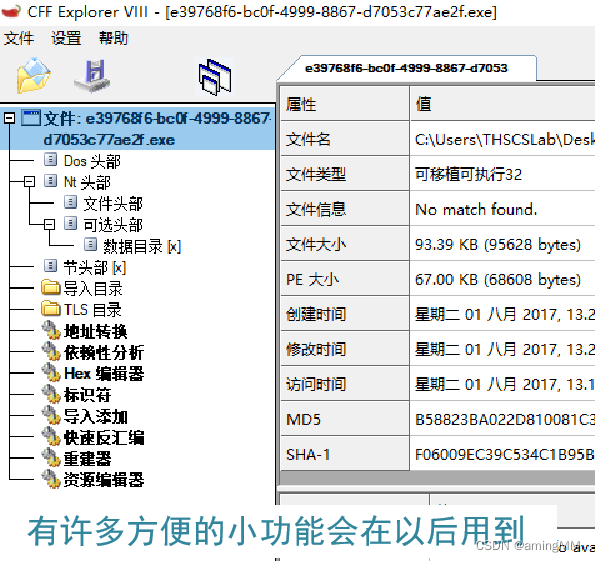
Task: Click the Dos 头部 page icon
Action: [x=50, y=159]
